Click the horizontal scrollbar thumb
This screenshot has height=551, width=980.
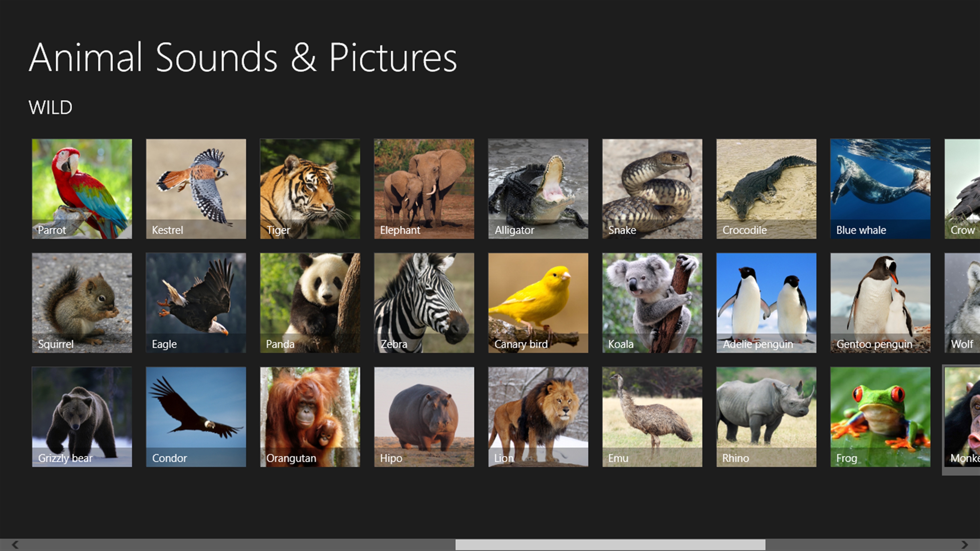click(x=610, y=544)
